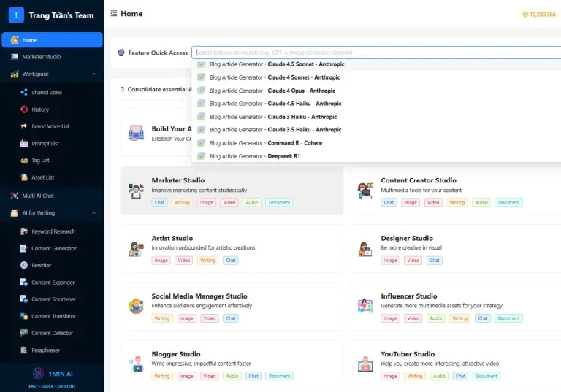
Task: Click the Trang Trần's Team name
Action: 61,15
